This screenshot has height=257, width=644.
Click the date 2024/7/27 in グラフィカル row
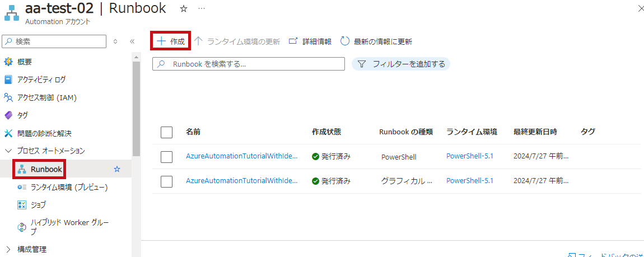541,181
